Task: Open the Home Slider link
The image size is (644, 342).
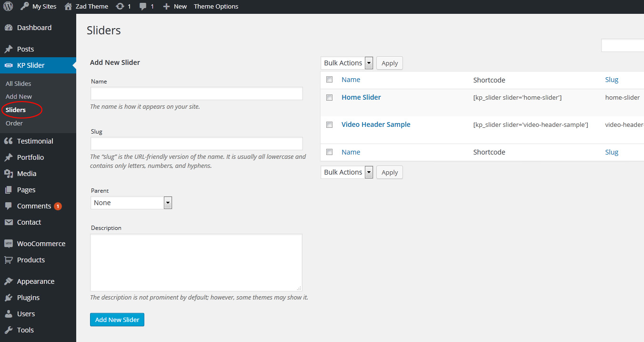Action: click(x=361, y=97)
